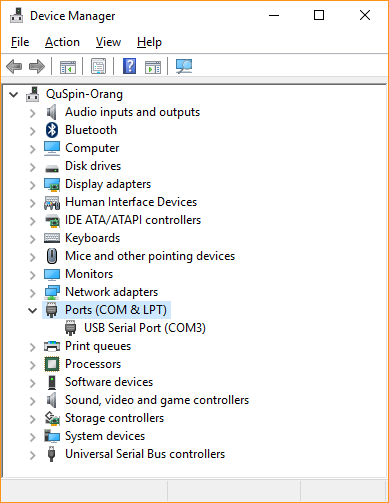The image size is (389, 503).
Task: Select the QuSpin-Orang computer name
Action: point(84,94)
